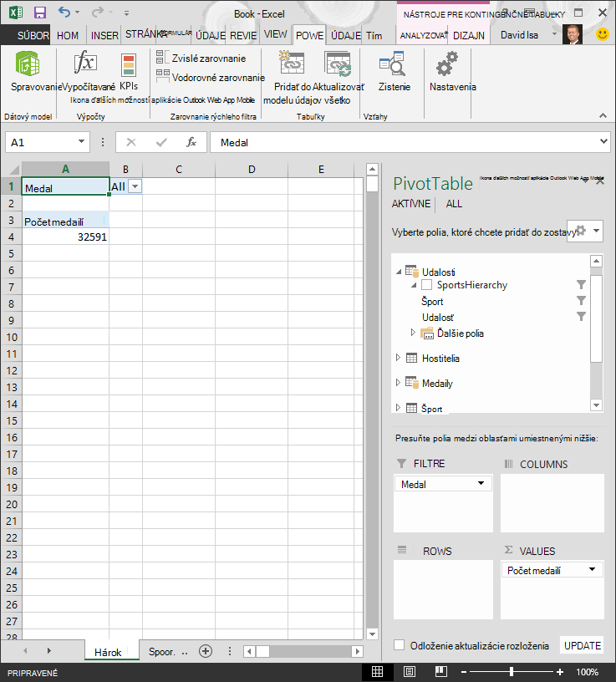This screenshot has height=682, width=616.
Task: Expand the Medaily table
Action: [x=398, y=382]
